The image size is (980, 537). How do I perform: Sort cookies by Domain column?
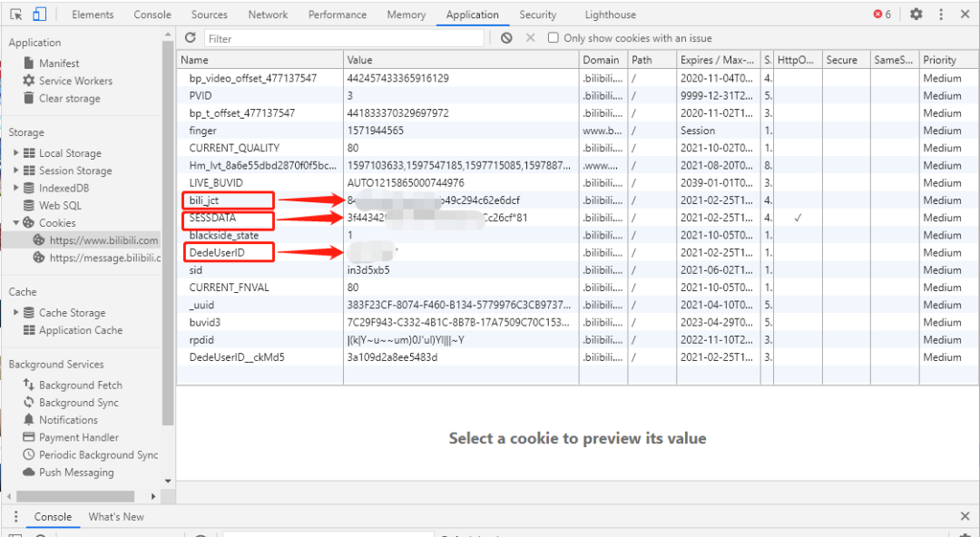pyautogui.click(x=603, y=60)
